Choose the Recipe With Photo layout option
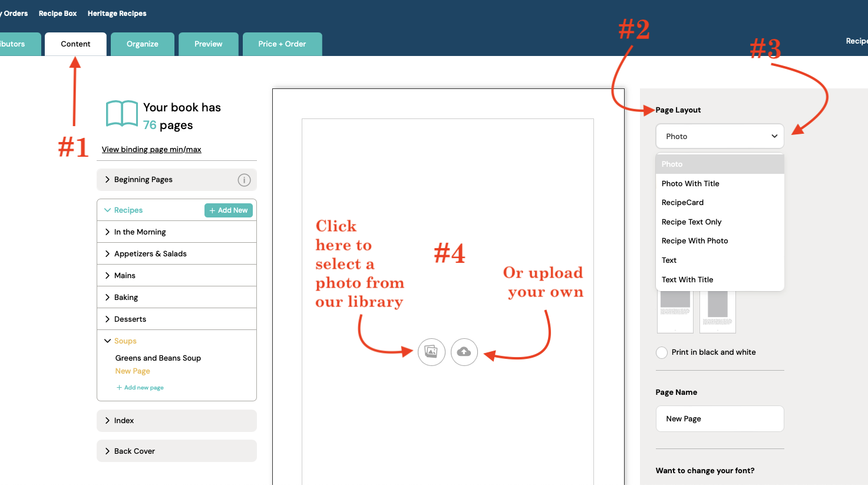This screenshot has height=485, width=868. pyautogui.click(x=694, y=240)
